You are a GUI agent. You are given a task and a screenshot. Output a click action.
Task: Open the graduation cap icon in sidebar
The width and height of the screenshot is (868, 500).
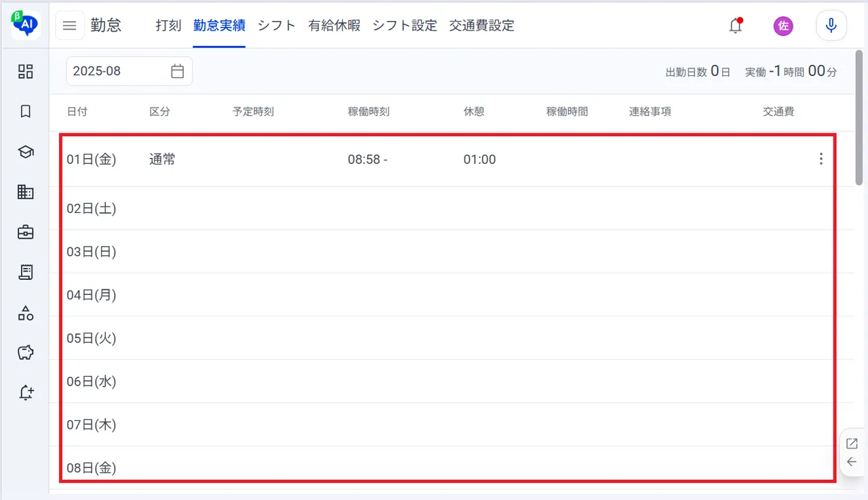point(26,152)
